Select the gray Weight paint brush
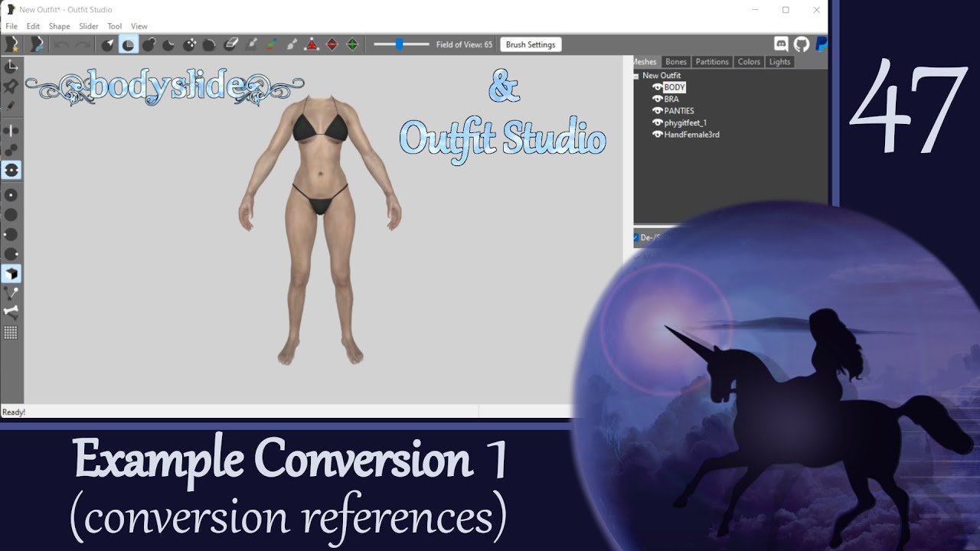 coord(251,44)
